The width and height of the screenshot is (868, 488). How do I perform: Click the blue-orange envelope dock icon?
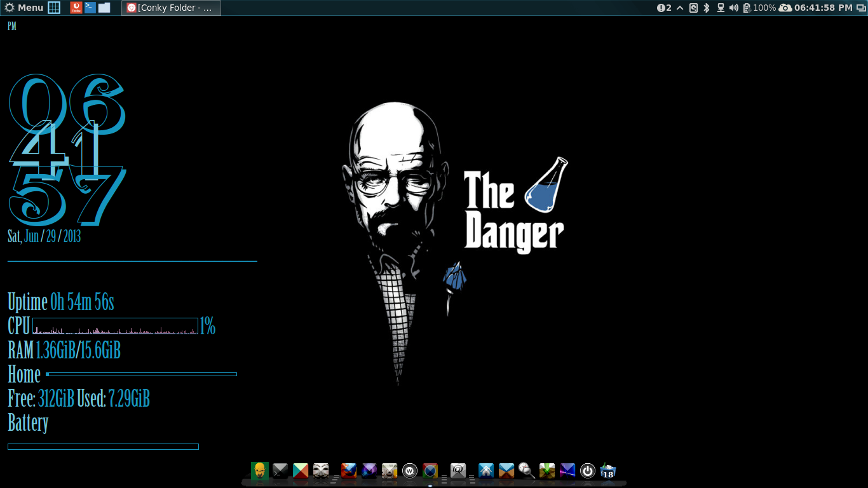pyautogui.click(x=506, y=471)
